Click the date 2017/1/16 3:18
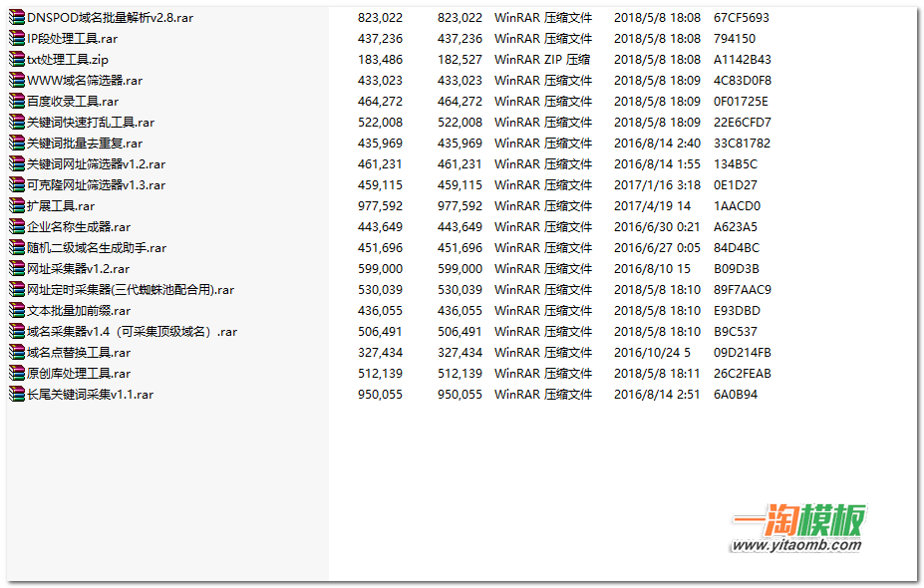Screen dimensions: 924x588 pos(657,185)
